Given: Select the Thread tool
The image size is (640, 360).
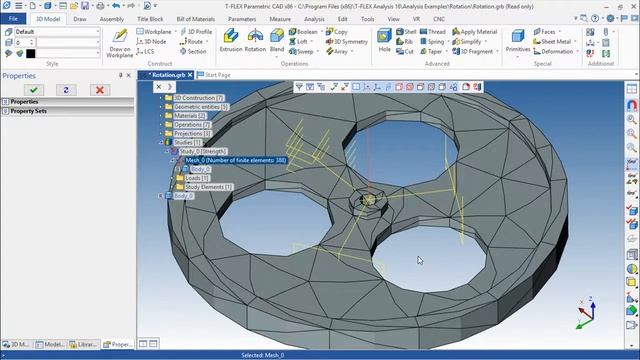Looking at the screenshot, I should click(433, 31).
